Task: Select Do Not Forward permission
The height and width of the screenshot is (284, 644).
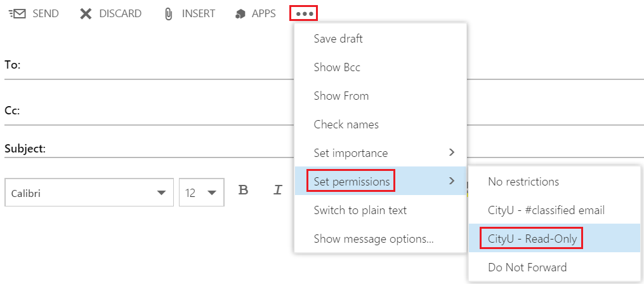Action: pos(527,267)
